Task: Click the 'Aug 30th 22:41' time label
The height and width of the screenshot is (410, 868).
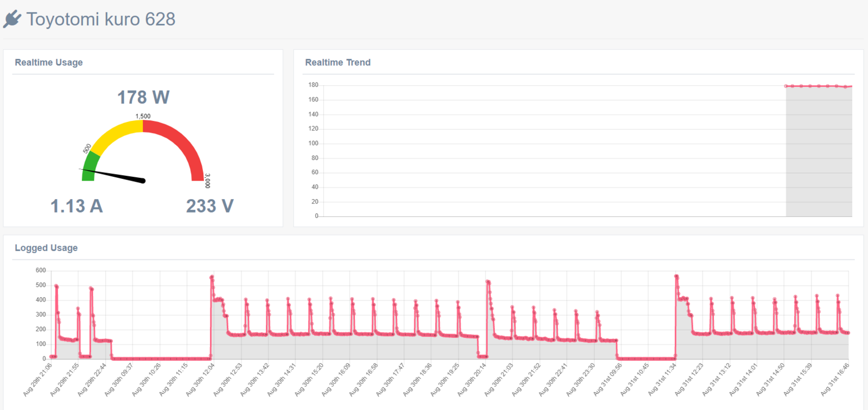Action: tap(553, 380)
